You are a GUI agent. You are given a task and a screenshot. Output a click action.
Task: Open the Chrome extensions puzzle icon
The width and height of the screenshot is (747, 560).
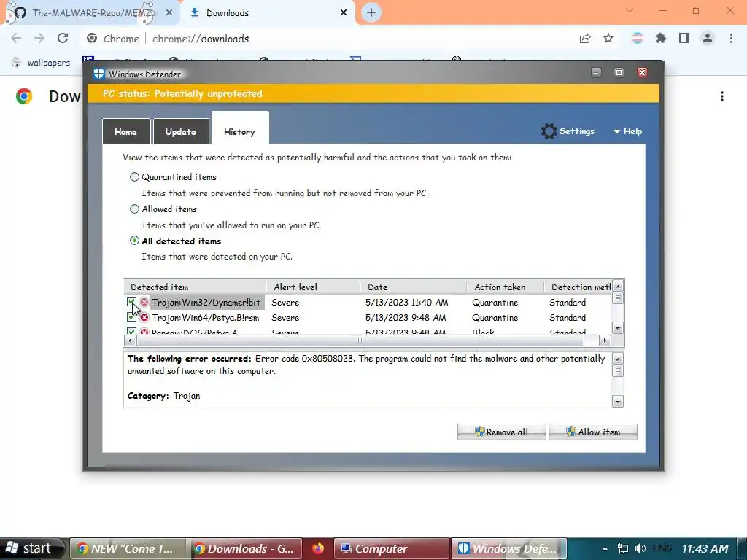coord(660,39)
